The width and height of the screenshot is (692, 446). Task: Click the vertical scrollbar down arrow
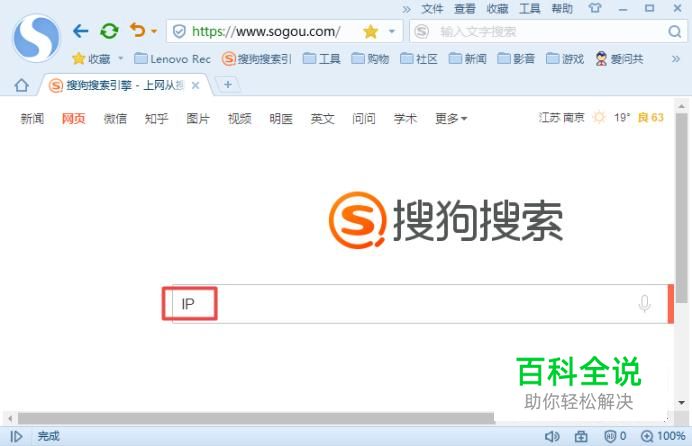point(682,402)
